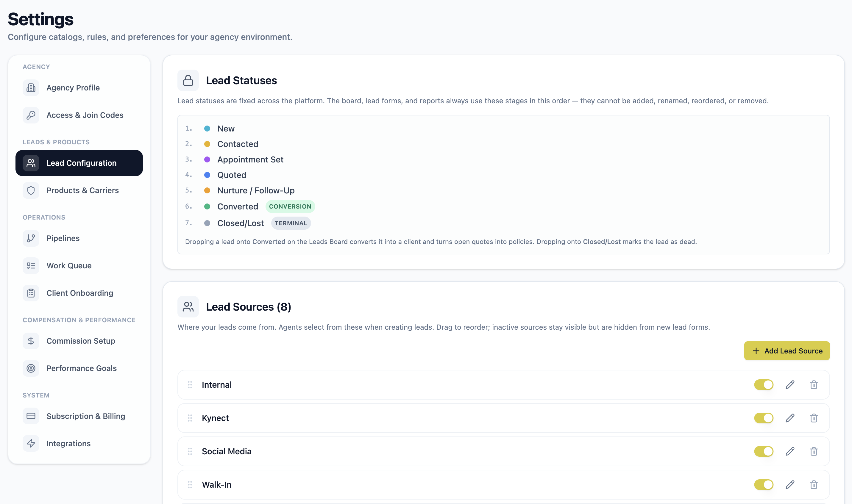Click the Lead Sources (8) heading
The height and width of the screenshot is (504, 852).
248,307
